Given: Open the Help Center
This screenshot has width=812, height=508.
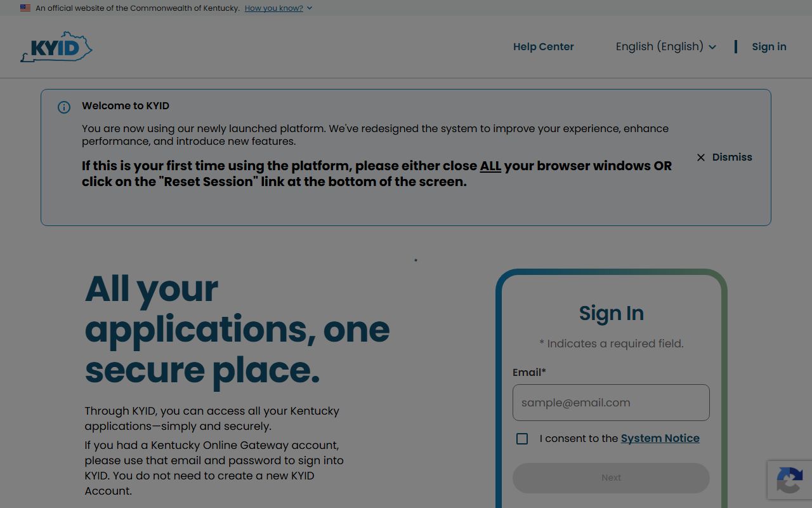Looking at the screenshot, I should [544, 46].
